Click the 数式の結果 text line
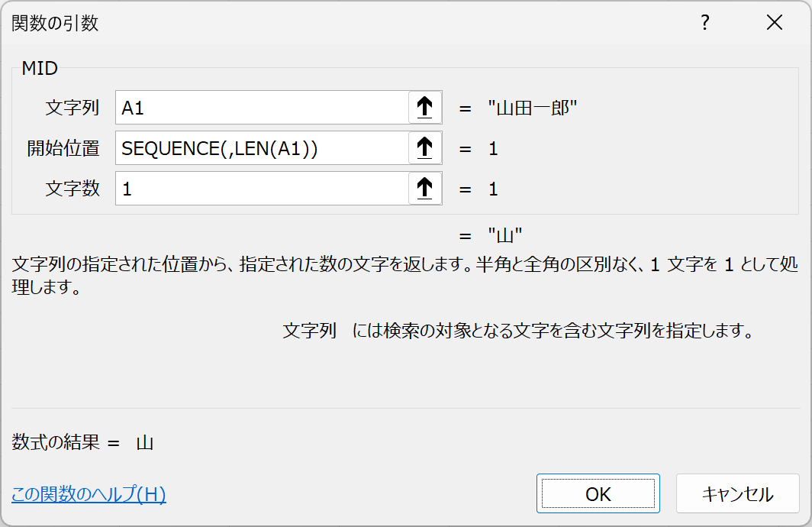This screenshot has width=812, height=527. click(x=83, y=442)
